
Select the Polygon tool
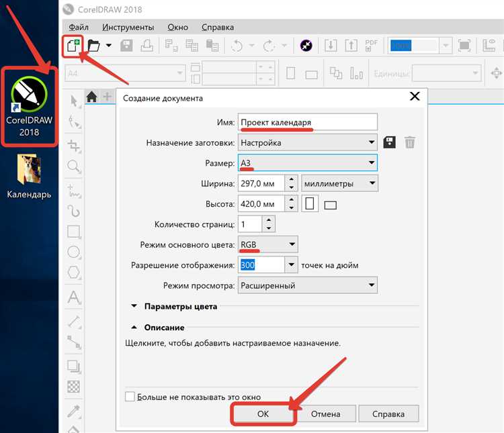[74, 273]
